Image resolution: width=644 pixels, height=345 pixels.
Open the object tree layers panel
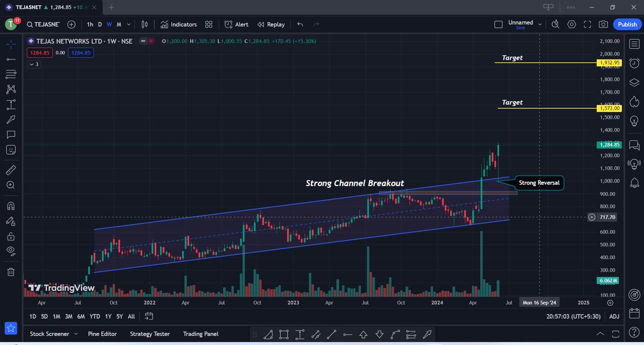(x=634, y=82)
